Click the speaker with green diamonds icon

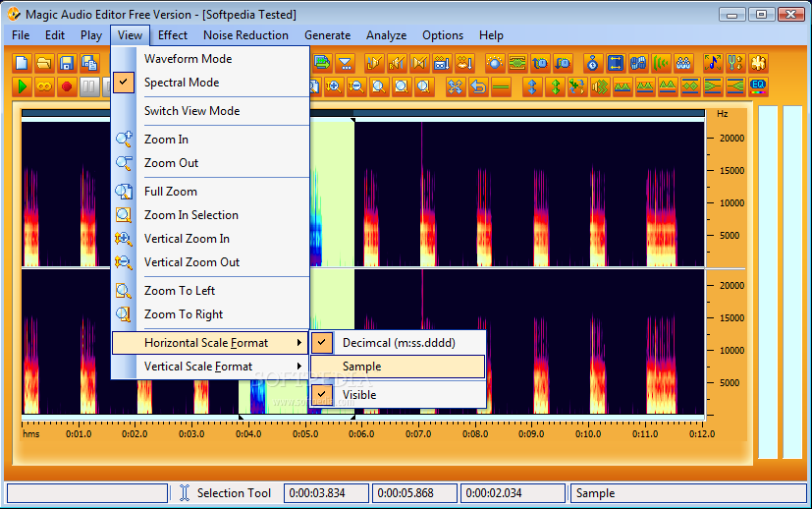600,86
